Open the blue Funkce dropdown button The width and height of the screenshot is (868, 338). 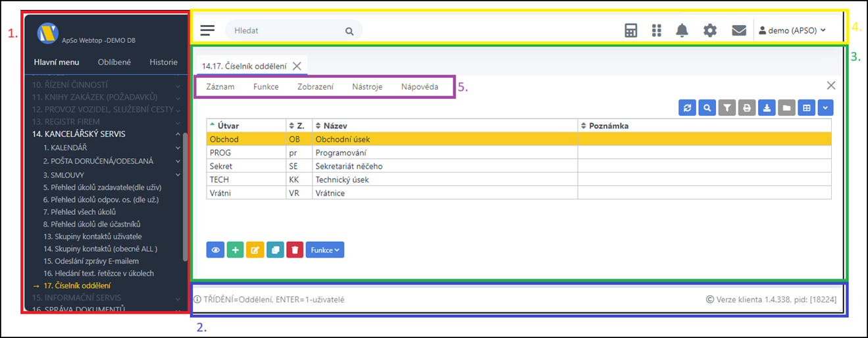click(324, 250)
